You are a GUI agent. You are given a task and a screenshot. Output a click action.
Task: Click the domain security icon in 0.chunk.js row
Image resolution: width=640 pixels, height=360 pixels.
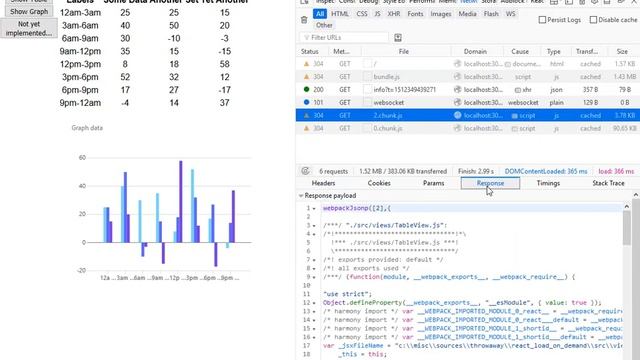coord(458,128)
